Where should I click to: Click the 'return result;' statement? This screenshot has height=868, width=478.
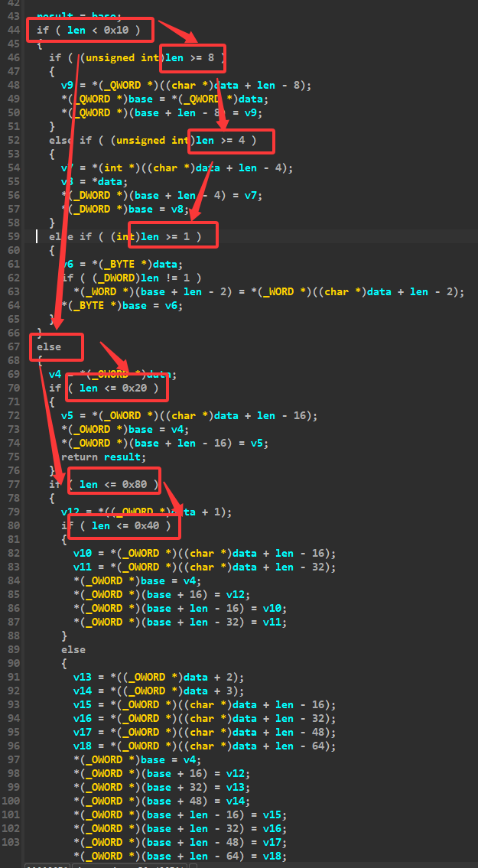point(103,457)
